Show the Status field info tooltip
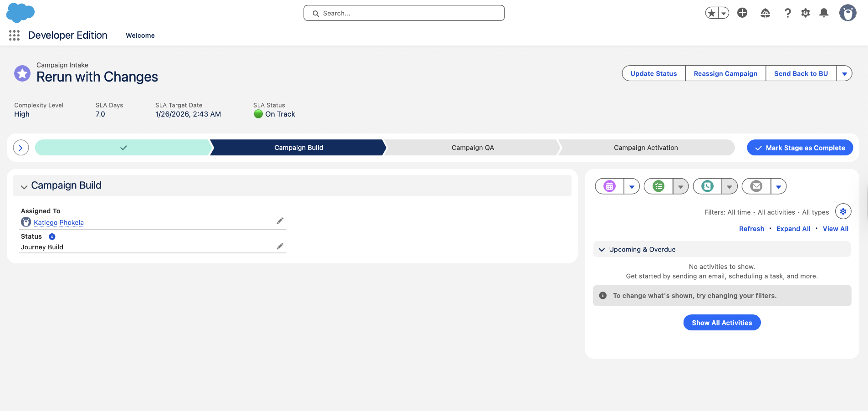The width and height of the screenshot is (868, 411). click(52, 236)
